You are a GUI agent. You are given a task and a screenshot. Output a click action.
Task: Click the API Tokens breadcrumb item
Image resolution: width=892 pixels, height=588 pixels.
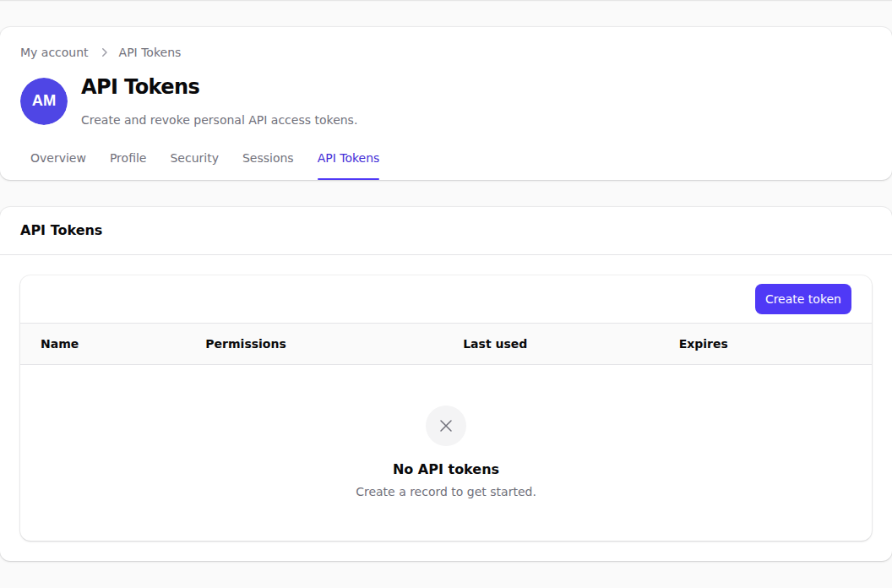pyautogui.click(x=150, y=52)
